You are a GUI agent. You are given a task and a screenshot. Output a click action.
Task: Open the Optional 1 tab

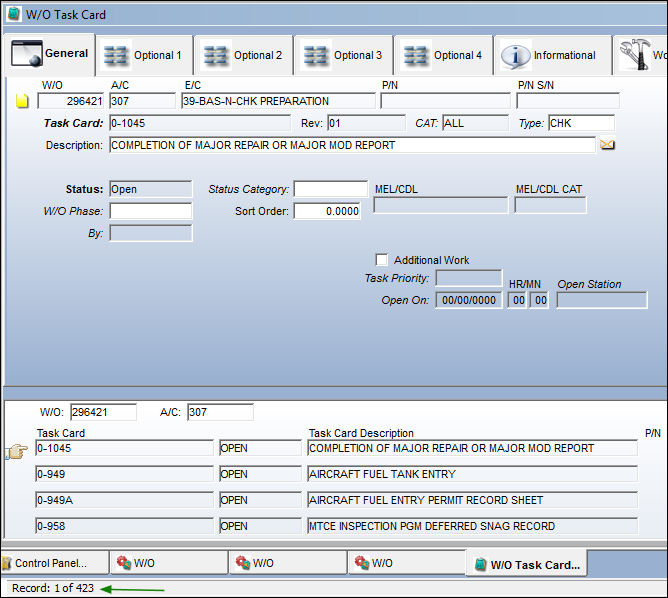click(144, 55)
